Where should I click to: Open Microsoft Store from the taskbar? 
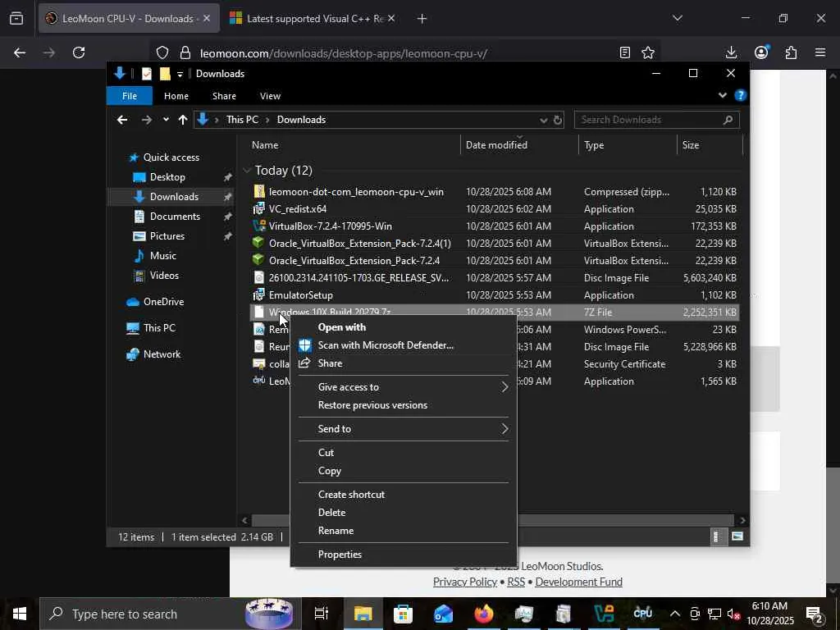pos(403,614)
